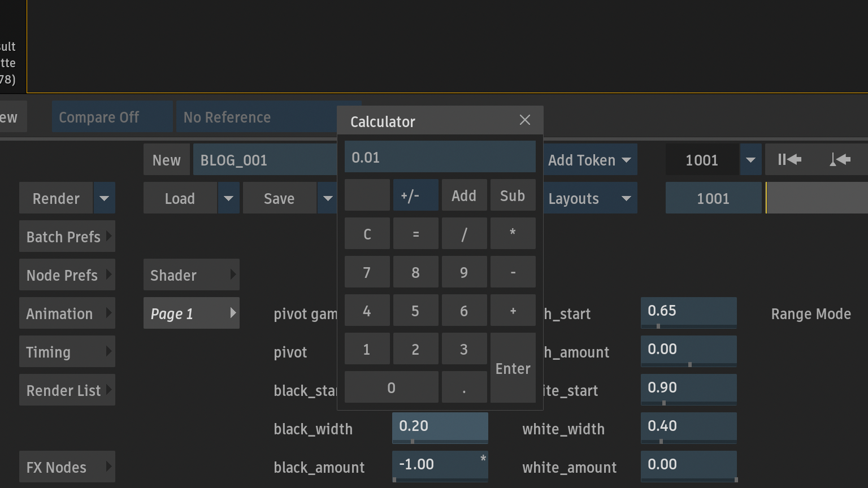Click the Save button
The width and height of the screenshot is (868, 488).
(x=280, y=198)
